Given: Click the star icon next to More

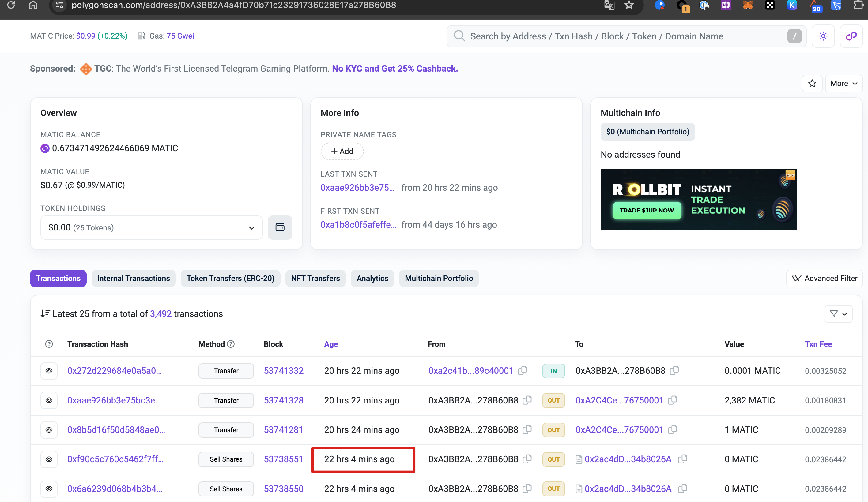Looking at the screenshot, I should tap(812, 83).
